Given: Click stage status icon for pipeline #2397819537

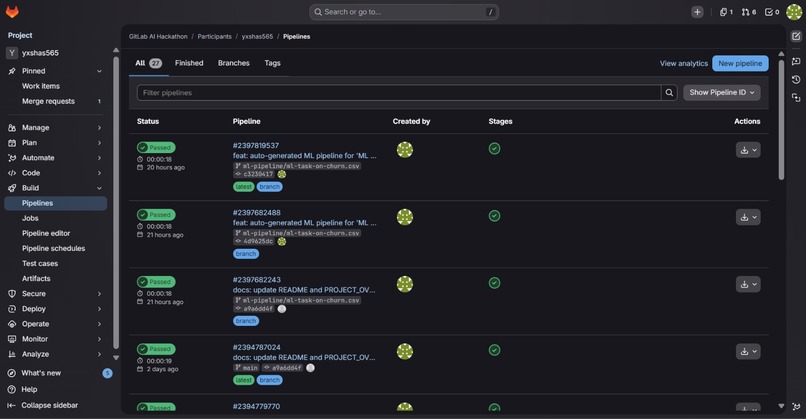Looking at the screenshot, I should (x=494, y=149).
